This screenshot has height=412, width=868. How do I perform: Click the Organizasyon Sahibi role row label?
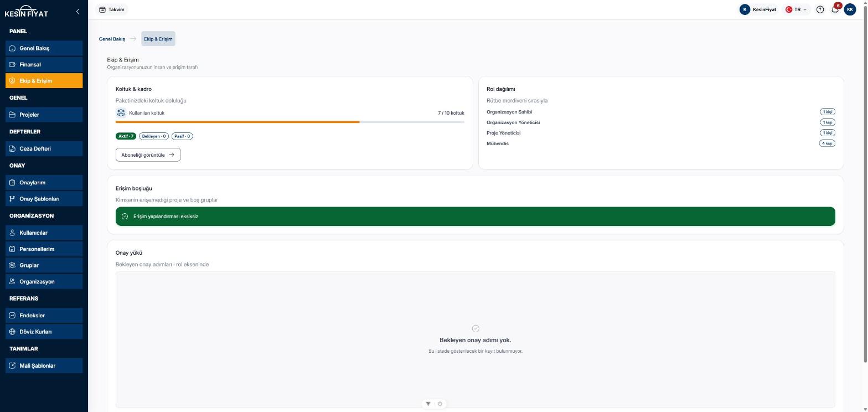[x=509, y=112]
